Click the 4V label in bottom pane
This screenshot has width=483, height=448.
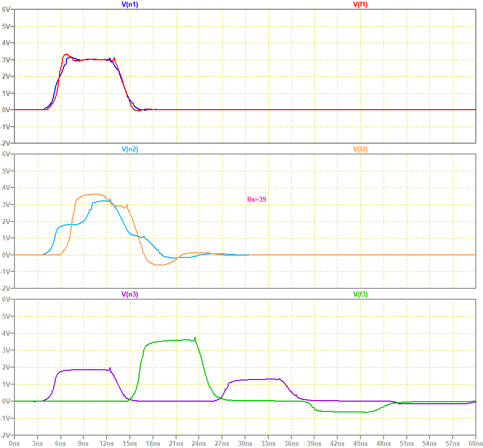pyautogui.click(x=7, y=333)
